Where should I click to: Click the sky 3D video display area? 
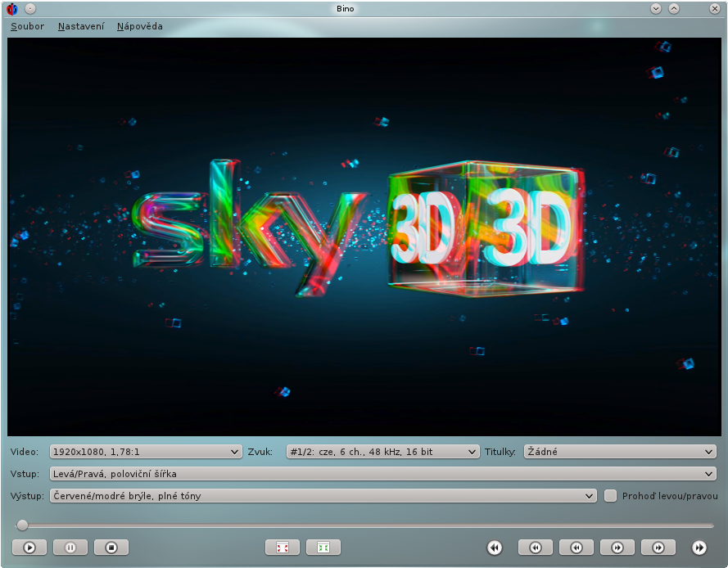point(364,237)
